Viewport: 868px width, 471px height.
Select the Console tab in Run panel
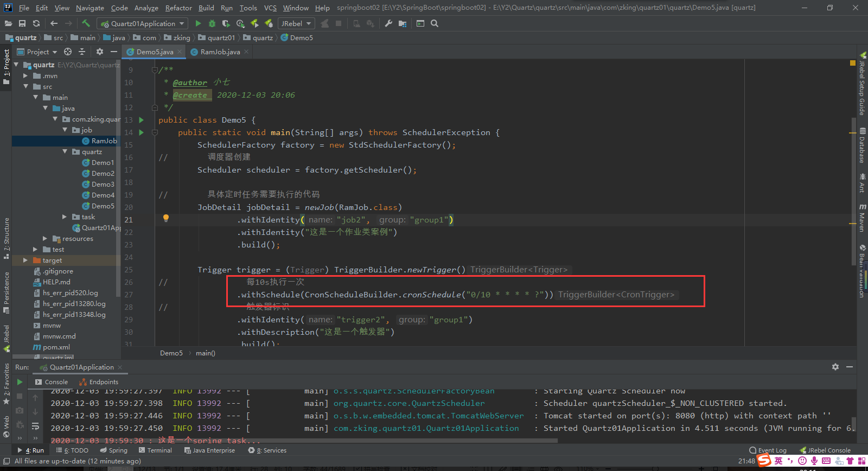pos(52,382)
